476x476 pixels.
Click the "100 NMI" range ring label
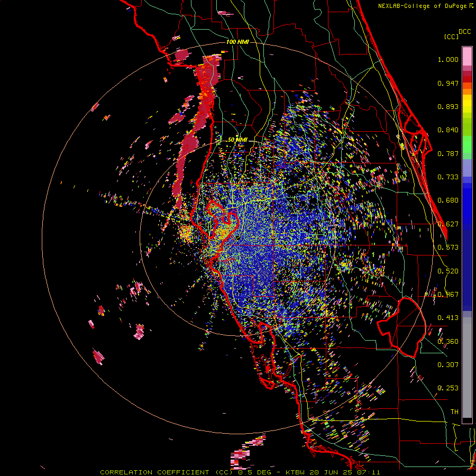click(x=237, y=42)
